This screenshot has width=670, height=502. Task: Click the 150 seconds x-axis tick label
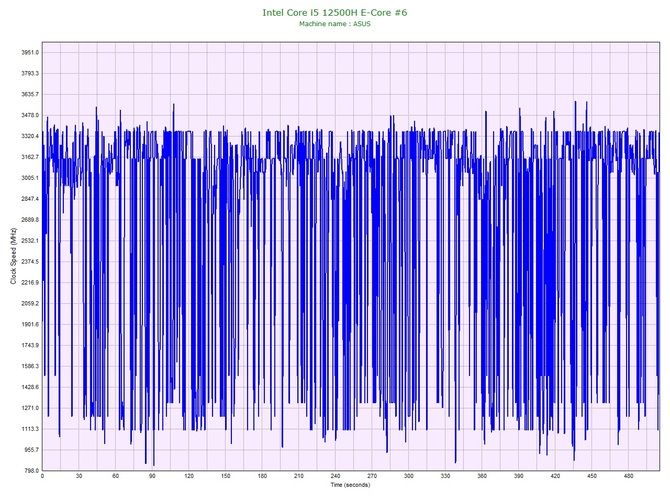(x=226, y=476)
